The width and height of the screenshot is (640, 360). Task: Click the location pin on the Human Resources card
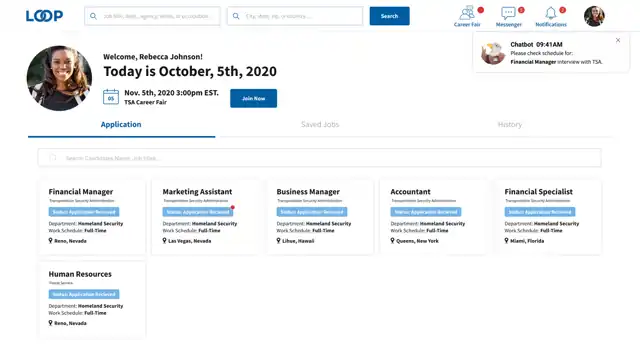click(51, 322)
